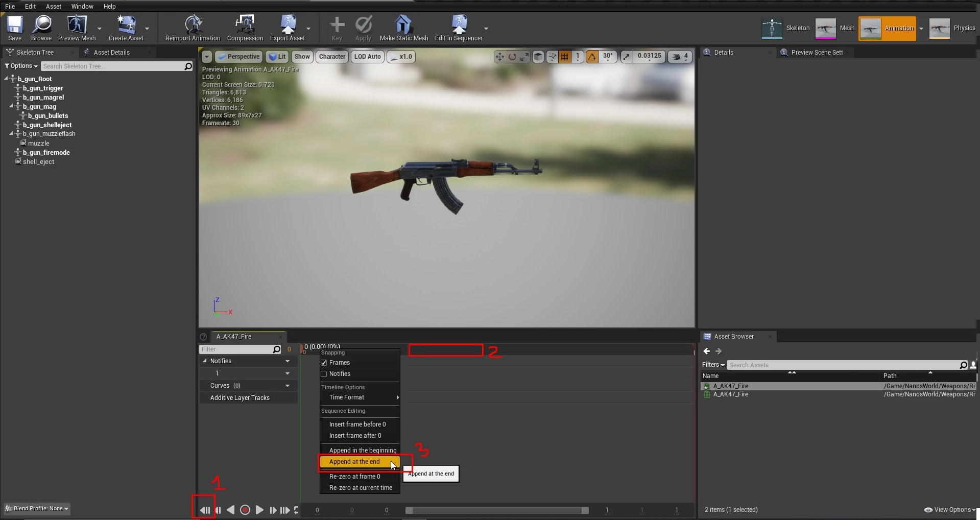Toggle grid snapping in viewport
Screen dimensions: 980x520
tap(565, 57)
